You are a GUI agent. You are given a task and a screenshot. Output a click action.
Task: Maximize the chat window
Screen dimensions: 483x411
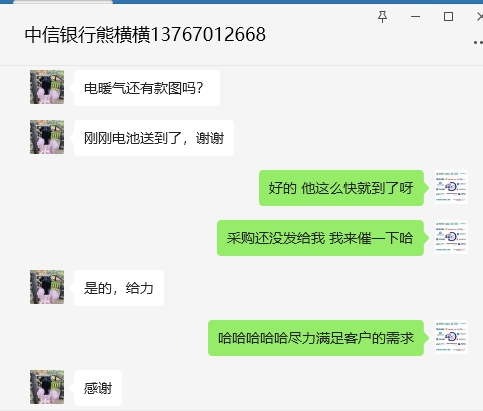point(448,17)
